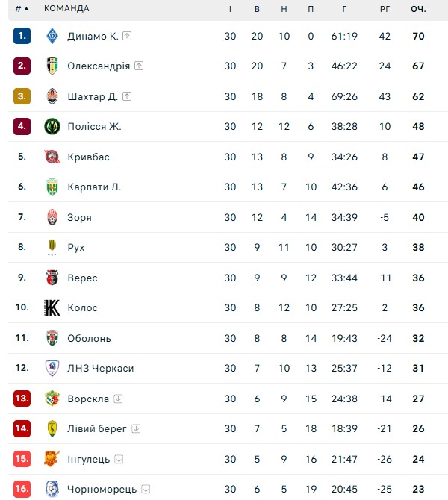
Task: Click the red rank 16 position badge
Action: (22, 489)
